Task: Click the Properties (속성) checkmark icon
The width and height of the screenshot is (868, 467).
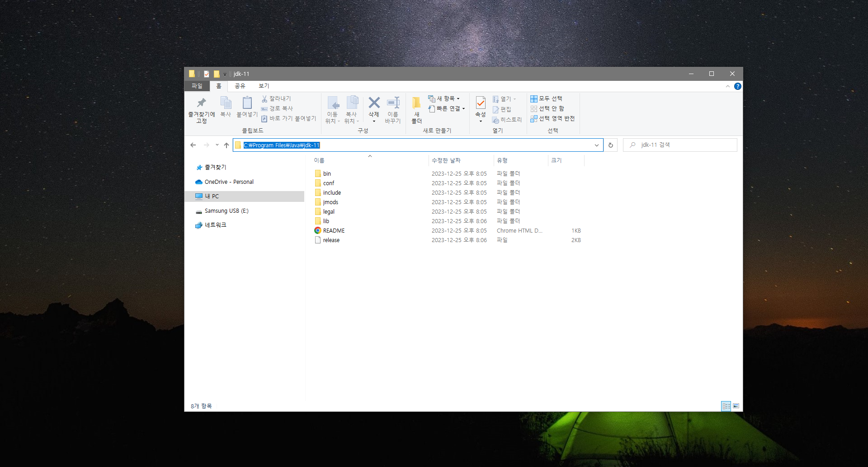Action: 481,103
